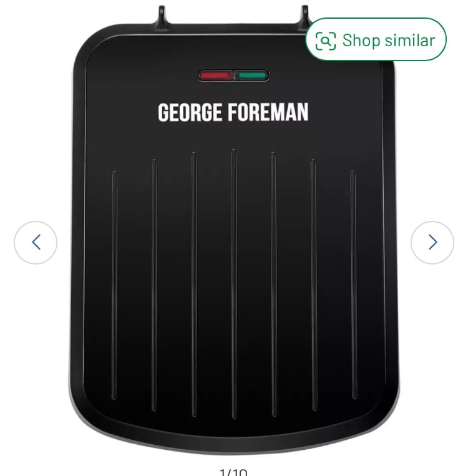Click the GEORGE FOREMAN logo text
The height and width of the screenshot is (476, 468).
(233, 112)
